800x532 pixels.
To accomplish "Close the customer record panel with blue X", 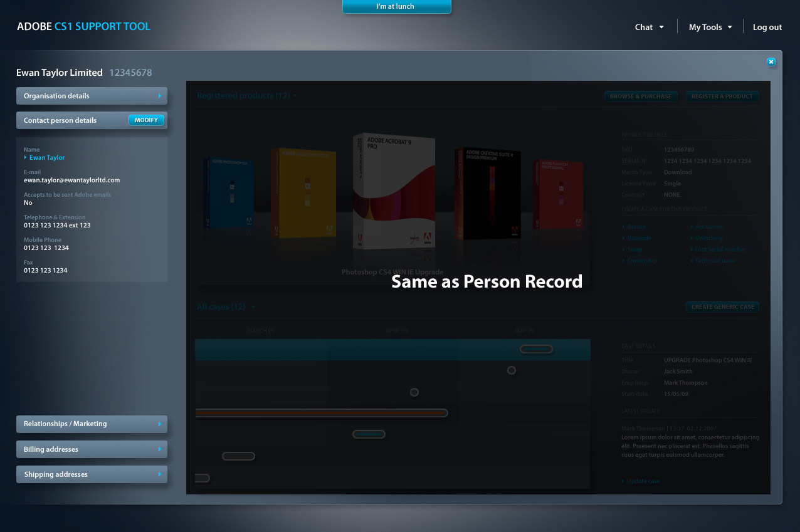I will (771, 61).
